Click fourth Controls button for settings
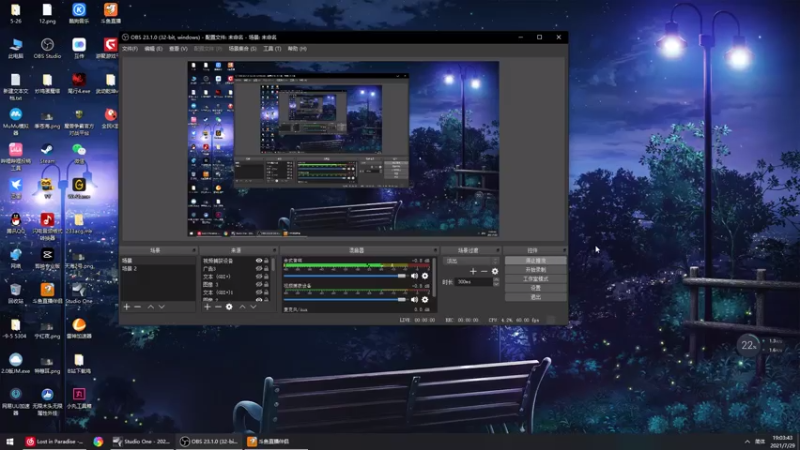 [535, 288]
